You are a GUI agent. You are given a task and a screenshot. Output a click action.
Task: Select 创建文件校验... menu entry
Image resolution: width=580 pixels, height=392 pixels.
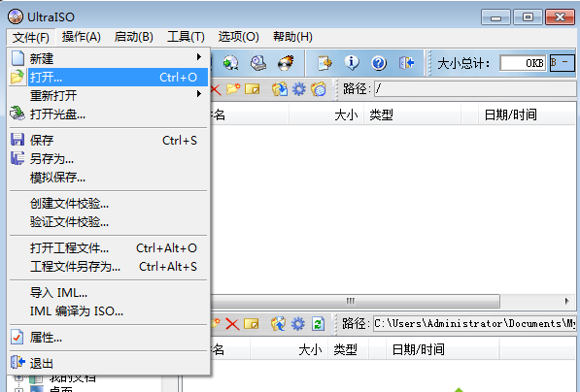point(109,204)
